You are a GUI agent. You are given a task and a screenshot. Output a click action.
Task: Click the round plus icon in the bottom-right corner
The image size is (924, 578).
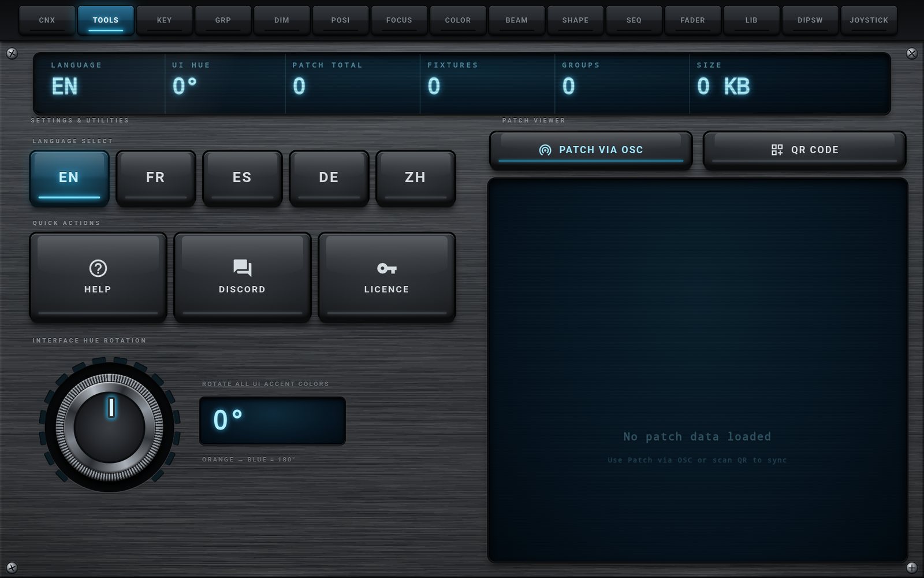click(x=912, y=568)
